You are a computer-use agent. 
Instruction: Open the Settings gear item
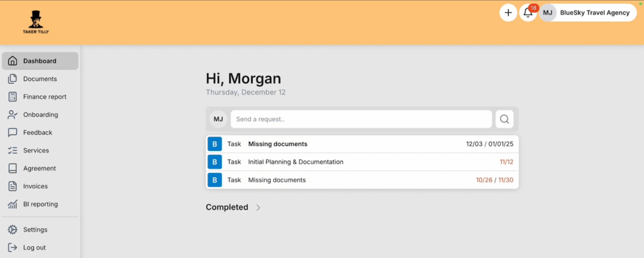click(35, 230)
